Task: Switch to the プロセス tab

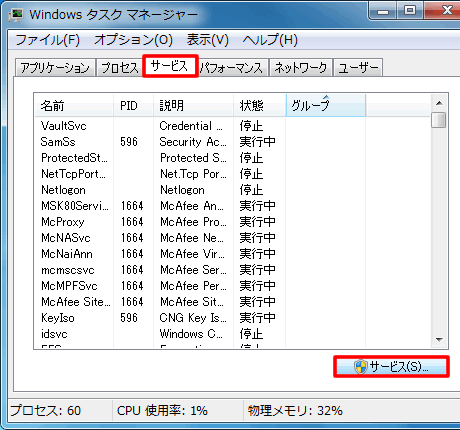Action: tap(120, 68)
